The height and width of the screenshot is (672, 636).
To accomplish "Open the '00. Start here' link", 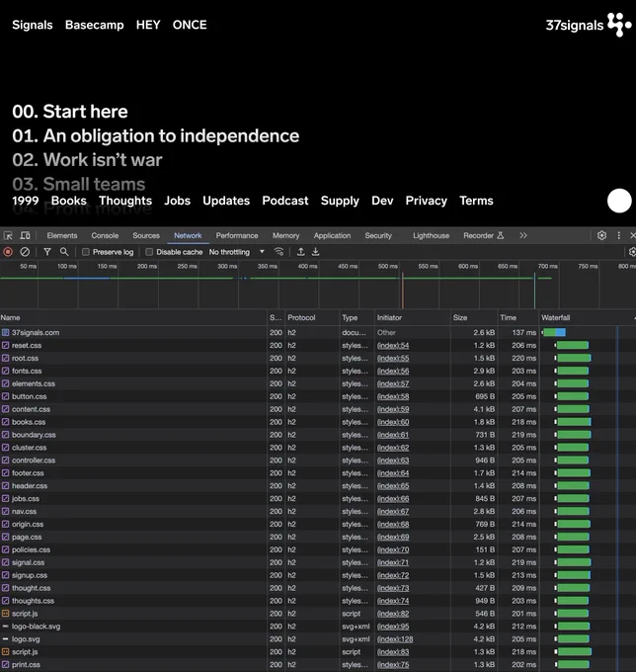I will coord(70,112).
